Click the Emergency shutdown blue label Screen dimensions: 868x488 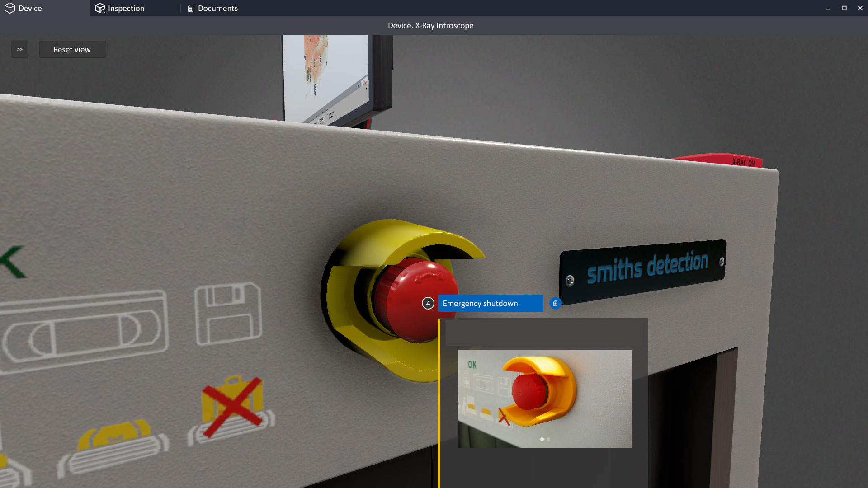point(490,303)
